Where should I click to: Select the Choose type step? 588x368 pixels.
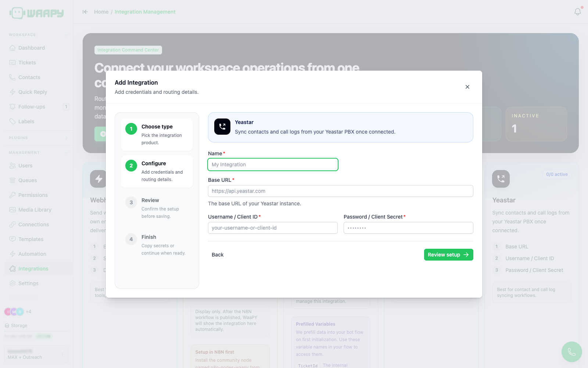coord(157,134)
